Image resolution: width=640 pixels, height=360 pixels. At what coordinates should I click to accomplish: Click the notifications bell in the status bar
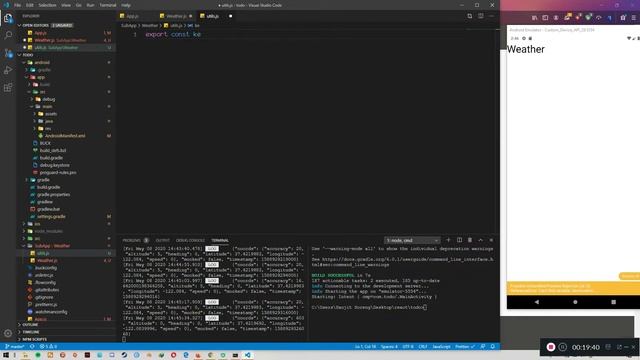click(x=493, y=347)
